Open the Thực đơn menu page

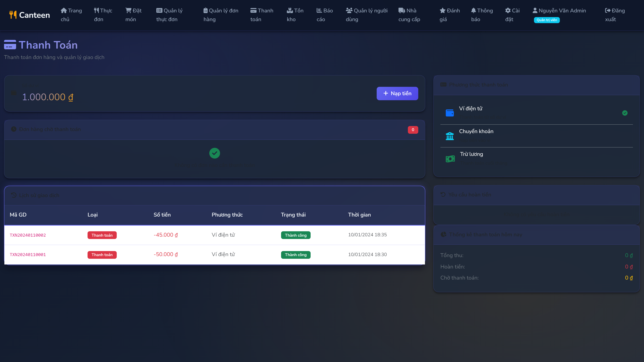(x=103, y=15)
